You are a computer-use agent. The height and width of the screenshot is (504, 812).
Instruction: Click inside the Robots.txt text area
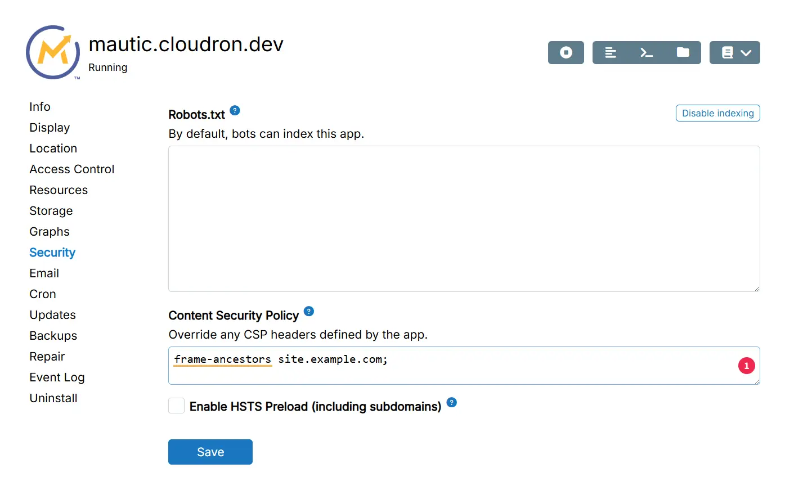click(x=464, y=219)
